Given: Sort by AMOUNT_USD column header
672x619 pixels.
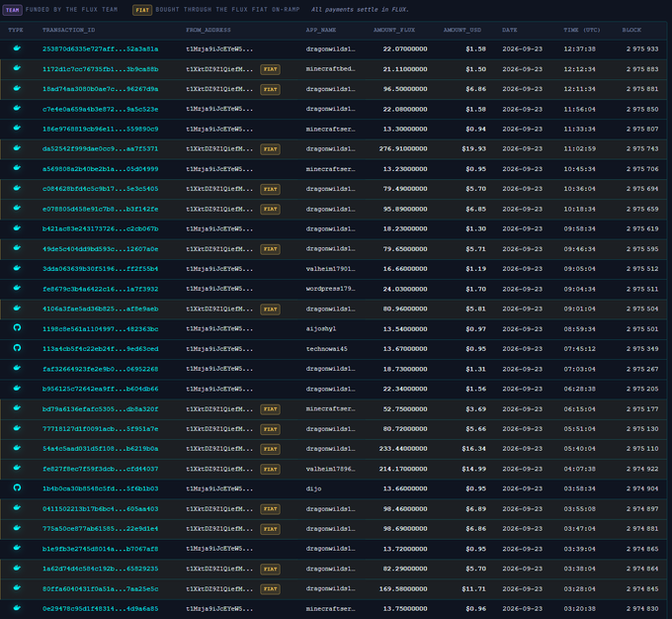Looking at the screenshot, I should tap(462, 30).
